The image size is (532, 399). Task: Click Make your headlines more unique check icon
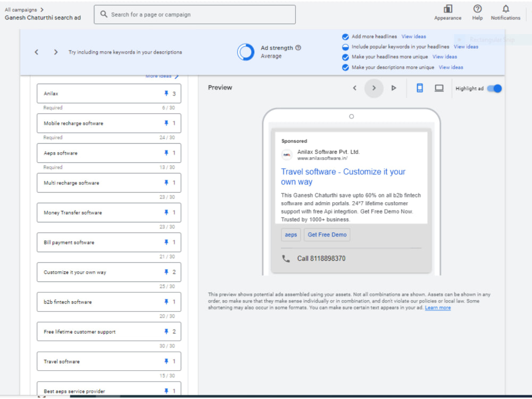tap(345, 57)
